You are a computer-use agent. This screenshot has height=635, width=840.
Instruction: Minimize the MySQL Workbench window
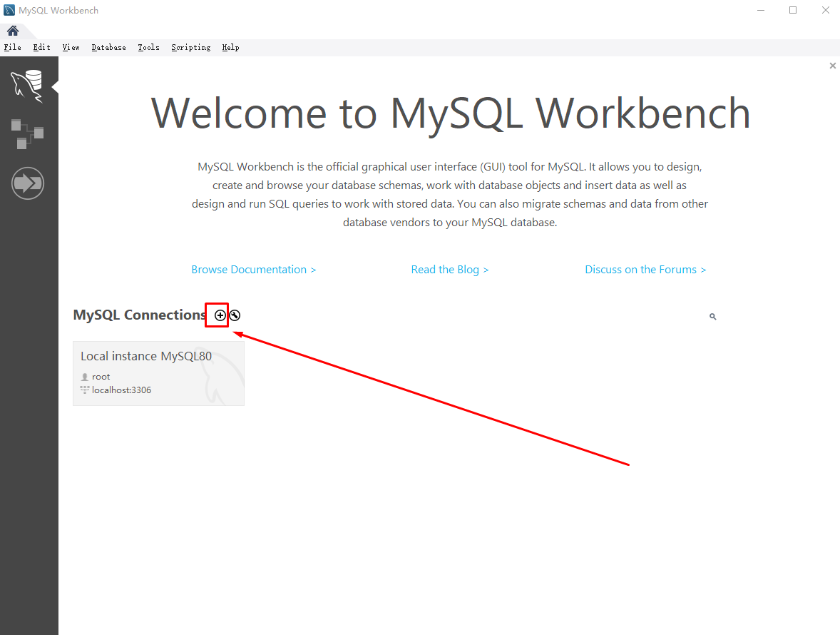click(x=761, y=10)
